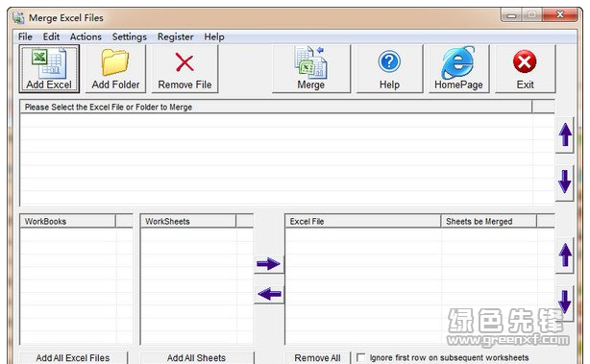This screenshot has width=590, height=364.
Task: Click the Remove All button
Action: [317, 357]
